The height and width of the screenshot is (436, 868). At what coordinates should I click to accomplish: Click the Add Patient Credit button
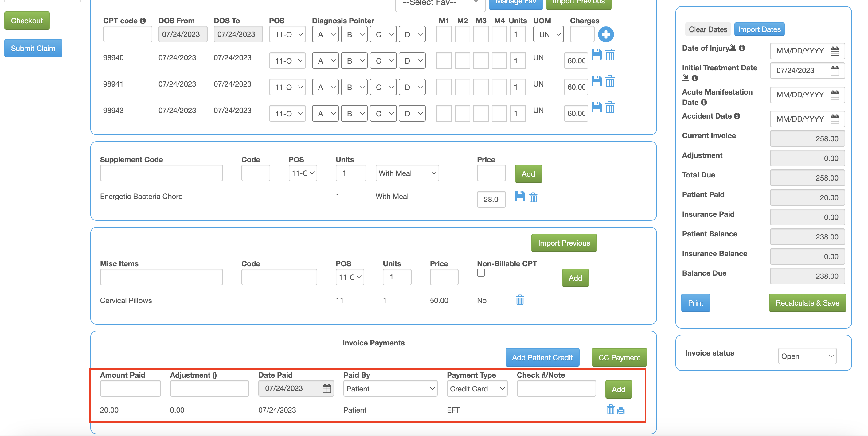[x=542, y=357]
